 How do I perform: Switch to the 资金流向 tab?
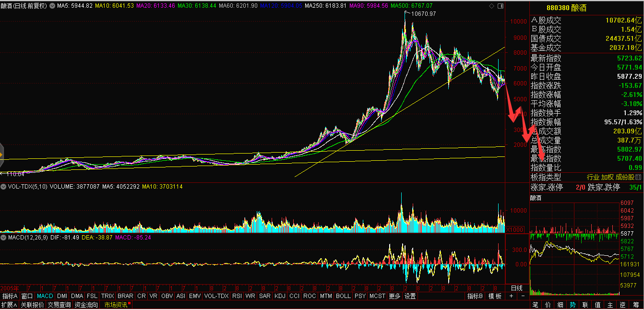point(86,305)
